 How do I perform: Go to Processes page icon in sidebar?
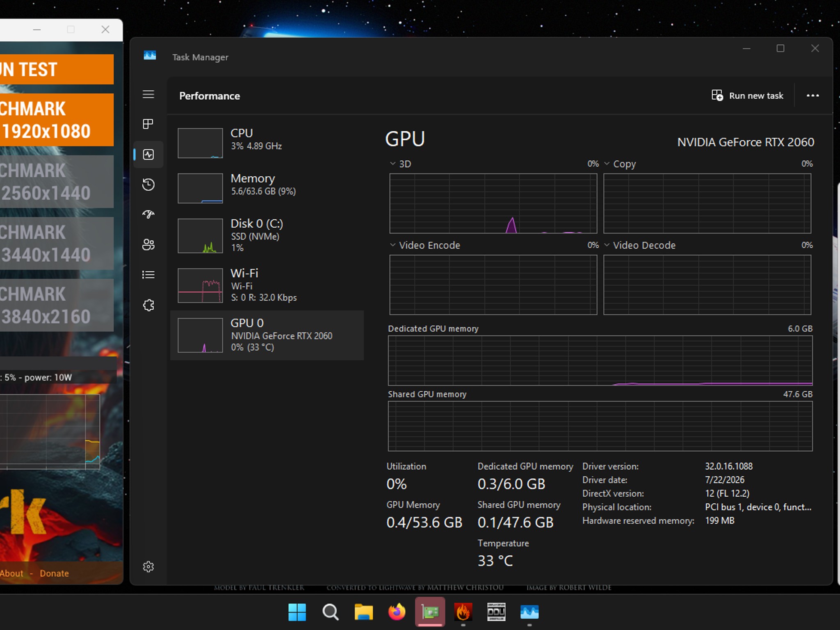(x=148, y=124)
